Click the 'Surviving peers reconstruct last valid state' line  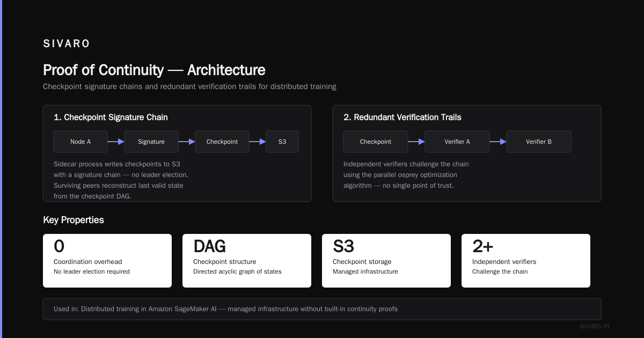(x=119, y=186)
